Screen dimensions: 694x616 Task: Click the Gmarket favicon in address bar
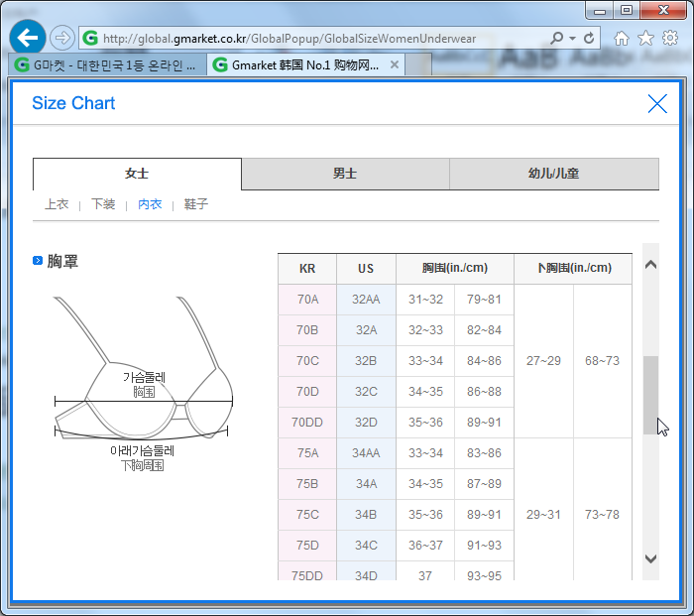click(x=90, y=38)
